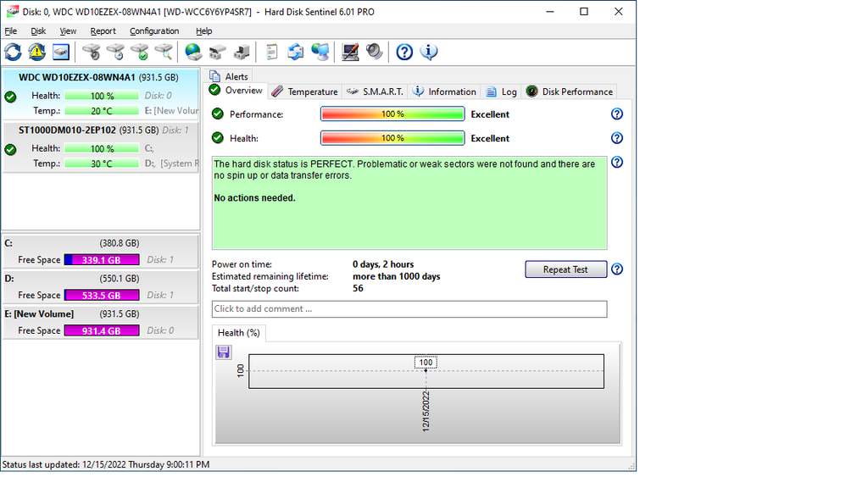
Task: Click the WDC disk Health 100 % bar
Action: 102,96
